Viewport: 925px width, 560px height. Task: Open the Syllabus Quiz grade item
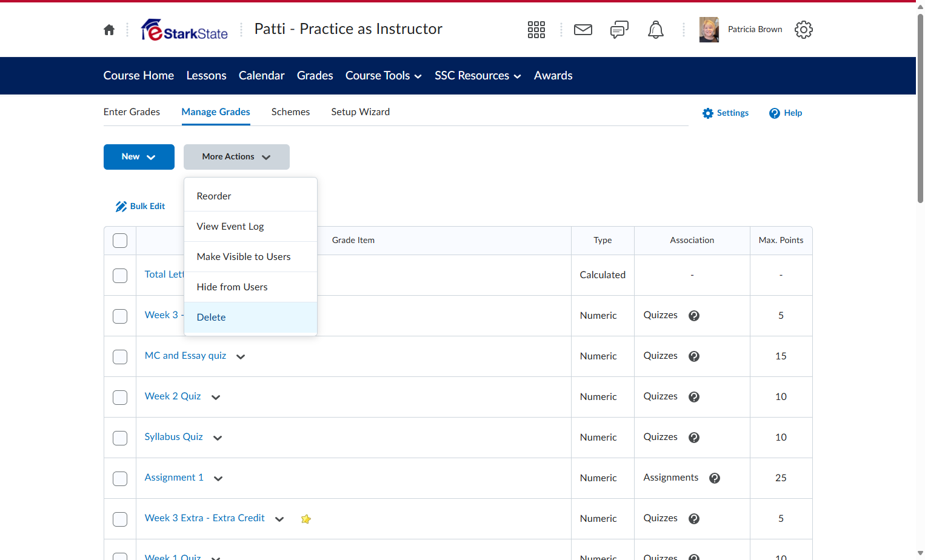[x=174, y=437]
